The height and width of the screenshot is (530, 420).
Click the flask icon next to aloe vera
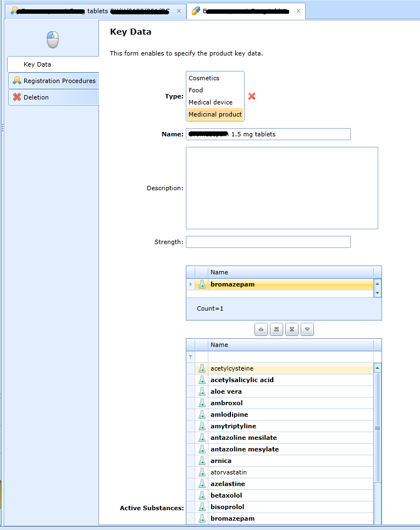pyautogui.click(x=202, y=391)
